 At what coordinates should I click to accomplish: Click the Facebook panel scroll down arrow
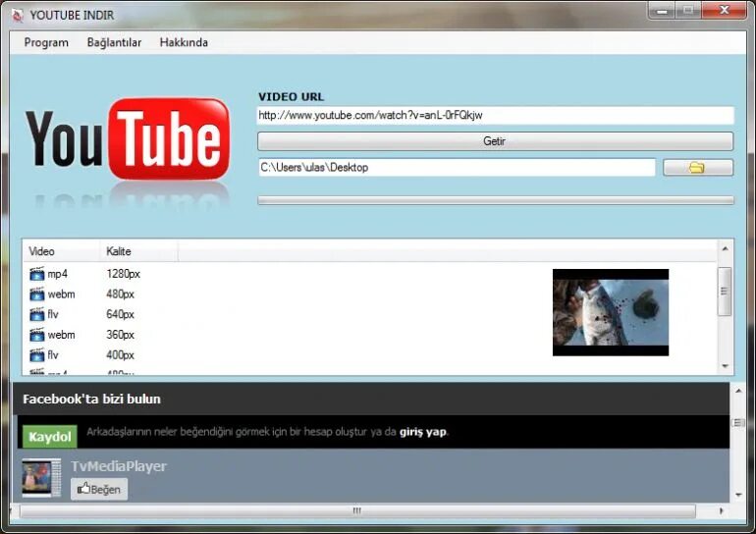click(738, 496)
